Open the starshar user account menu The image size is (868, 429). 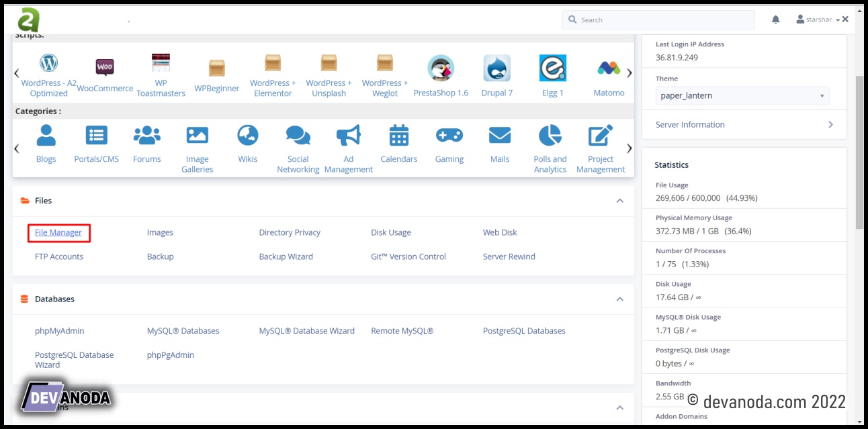pos(818,19)
